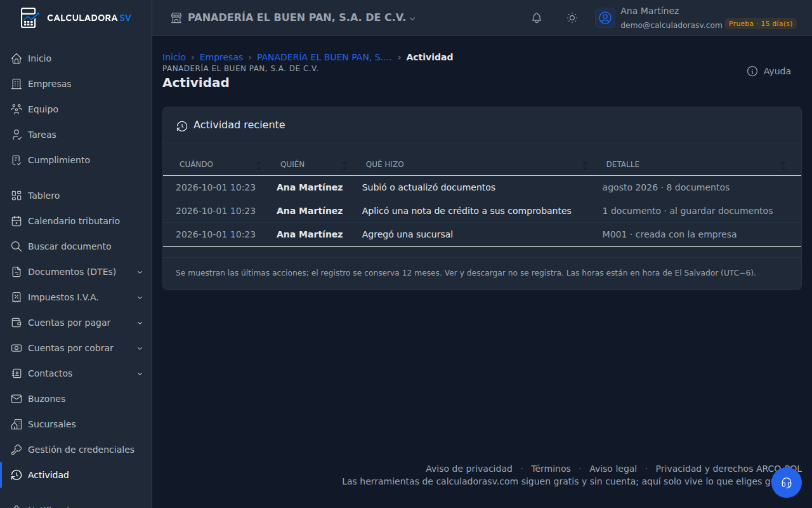Open the PANADERÍA EL BUEN PAN breadcrumb link
The width and height of the screenshot is (812, 508).
[324, 57]
